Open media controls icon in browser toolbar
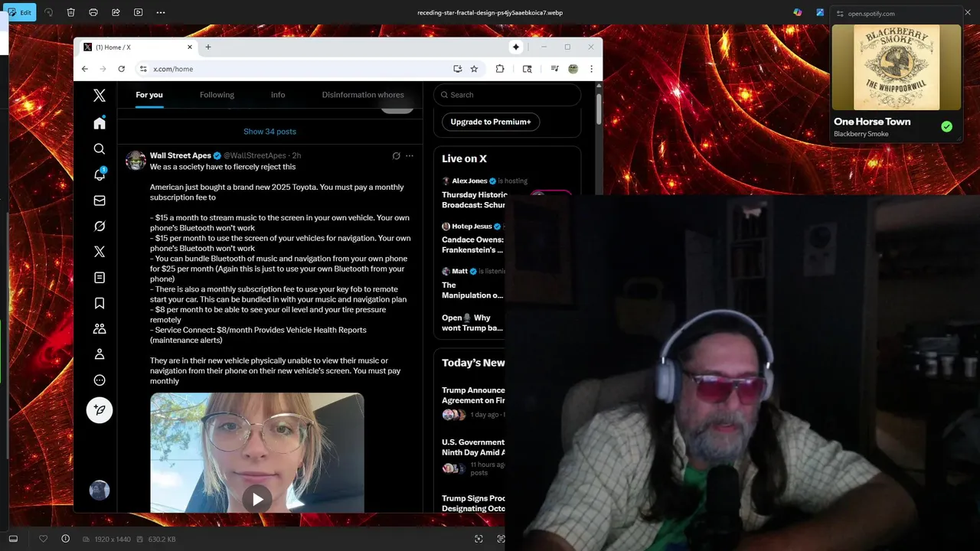The height and width of the screenshot is (551, 980). [555, 69]
